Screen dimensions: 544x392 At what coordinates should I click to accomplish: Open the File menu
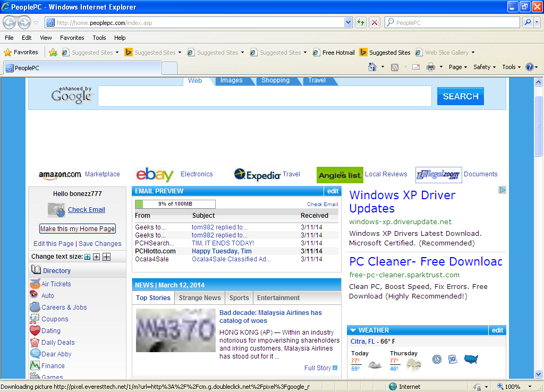click(10, 38)
